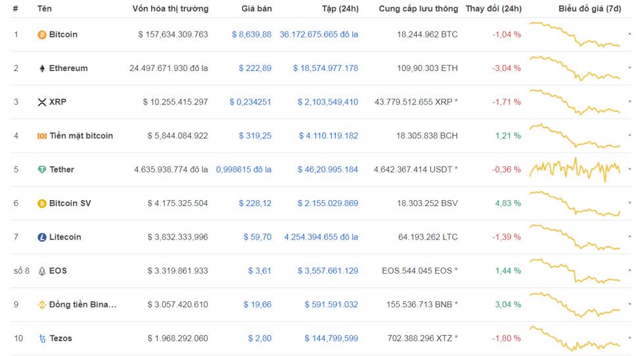Click Binance volume $ 591.591.032
This screenshot has width=644, height=356.
tap(331, 305)
